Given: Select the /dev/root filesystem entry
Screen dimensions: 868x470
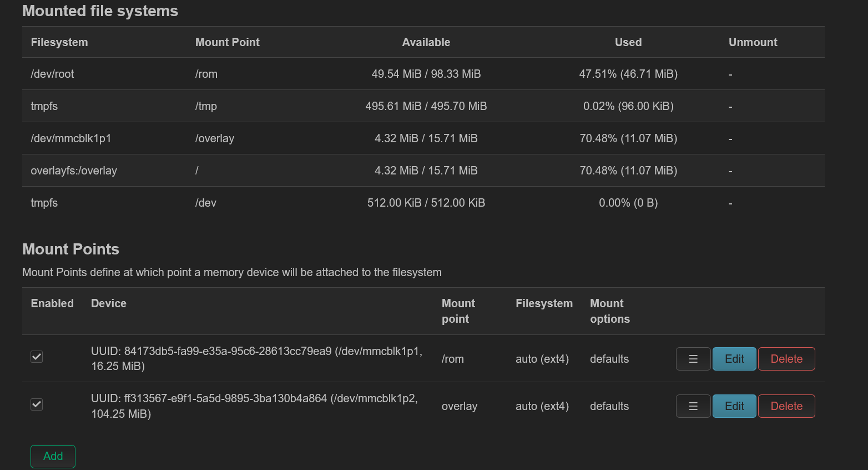Looking at the screenshot, I should pos(52,74).
